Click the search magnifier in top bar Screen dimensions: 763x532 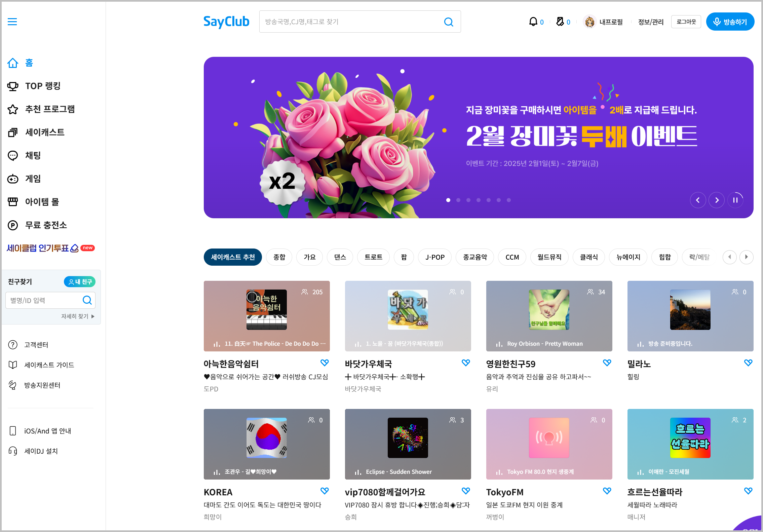pyautogui.click(x=449, y=22)
